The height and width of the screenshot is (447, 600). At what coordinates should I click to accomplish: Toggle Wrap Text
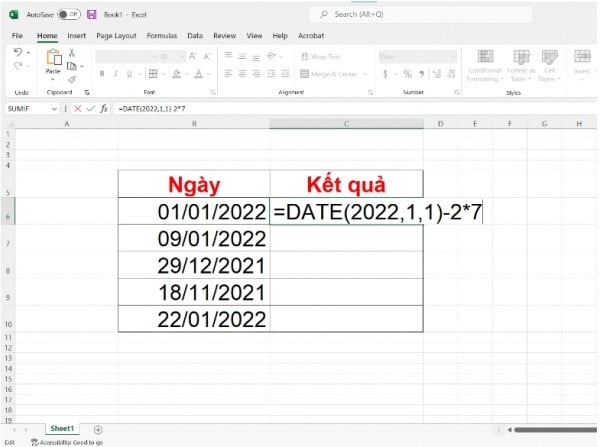321,57
